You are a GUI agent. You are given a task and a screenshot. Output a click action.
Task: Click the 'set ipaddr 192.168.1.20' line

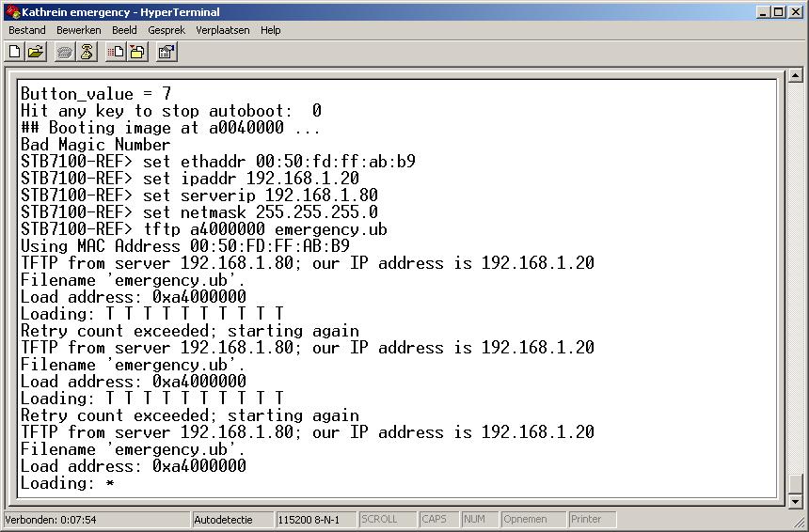pos(190,179)
